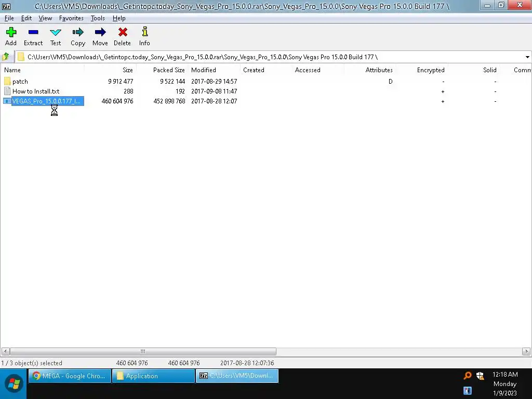The width and height of the screenshot is (532, 399).
Task: Sort by Created column header
Action: point(266,70)
